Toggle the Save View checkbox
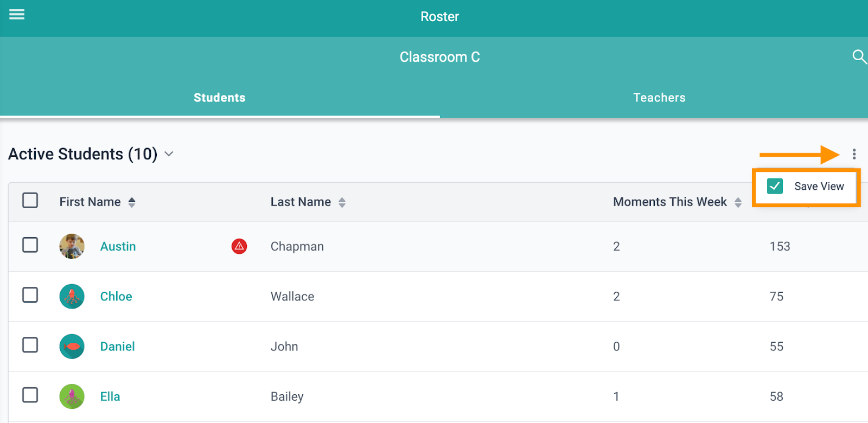Viewport: 868px width, 423px height. [x=775, y=186]
